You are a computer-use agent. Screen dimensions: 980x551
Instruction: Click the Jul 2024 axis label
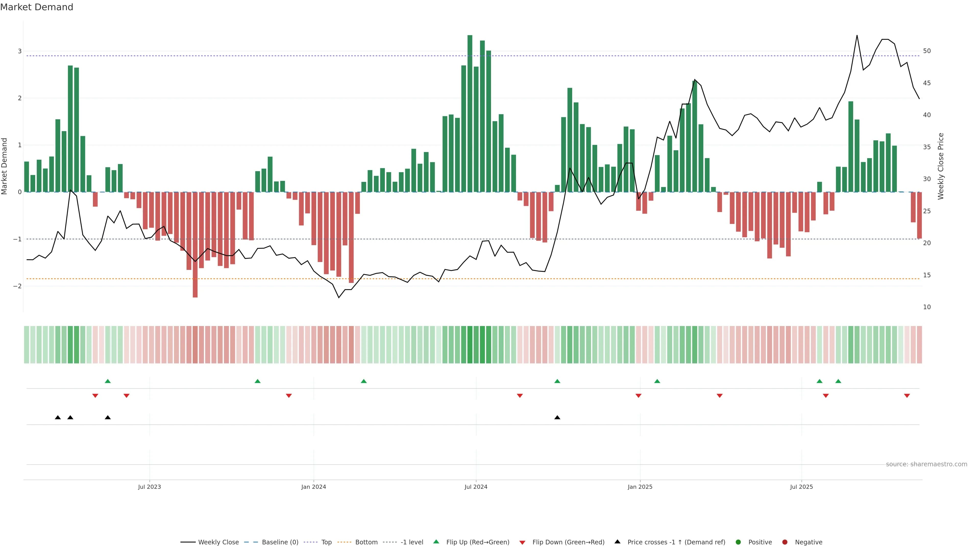pos(476,487)
